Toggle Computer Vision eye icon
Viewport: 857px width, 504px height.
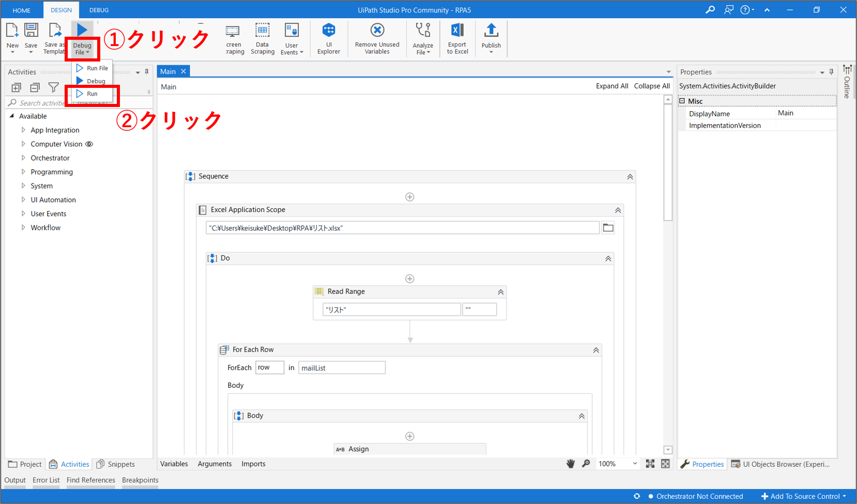click(x=89, y=144)
